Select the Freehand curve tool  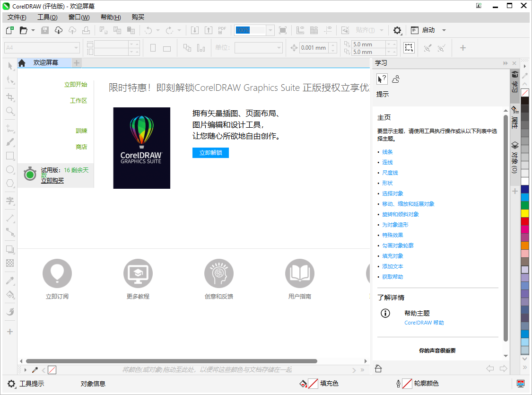coord(10,128)
